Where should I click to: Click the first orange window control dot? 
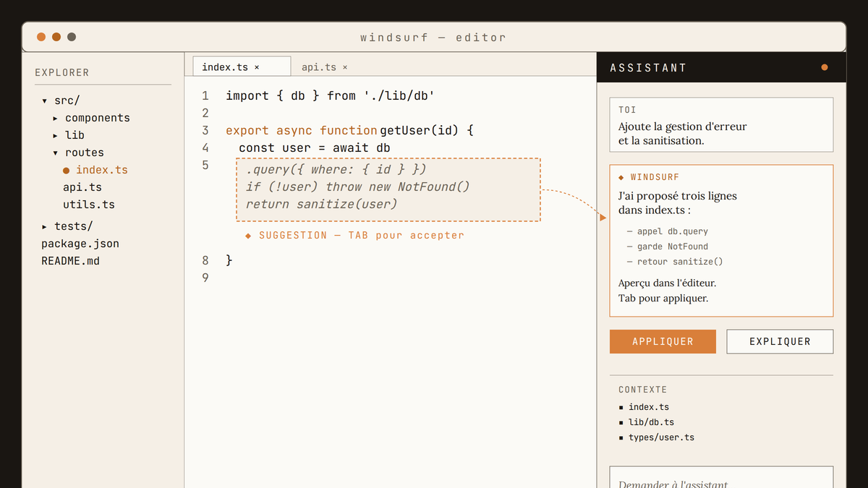click(x=41, y=37)
